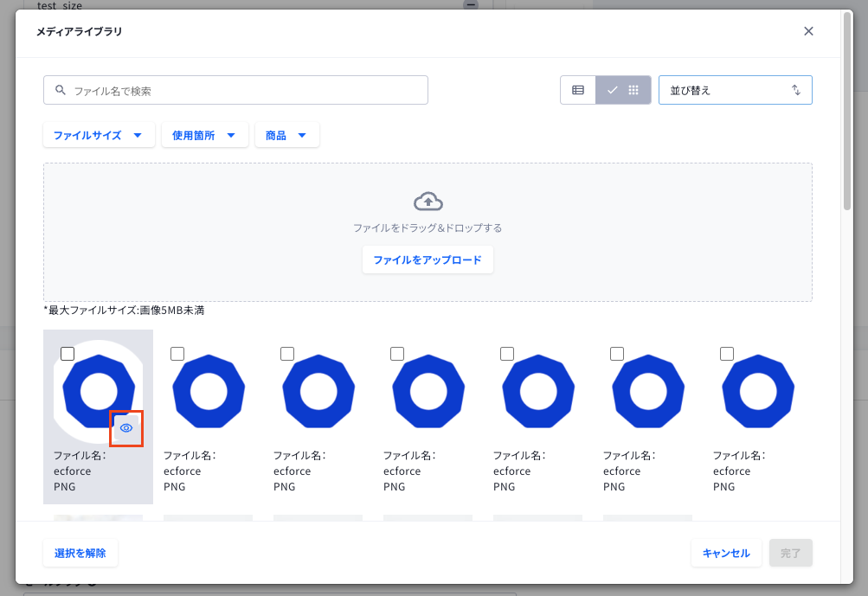Check the seventh ecforce image checkbox
This screenshot has width=868, height=596.
pyautogui.click(x=727, y=354)
